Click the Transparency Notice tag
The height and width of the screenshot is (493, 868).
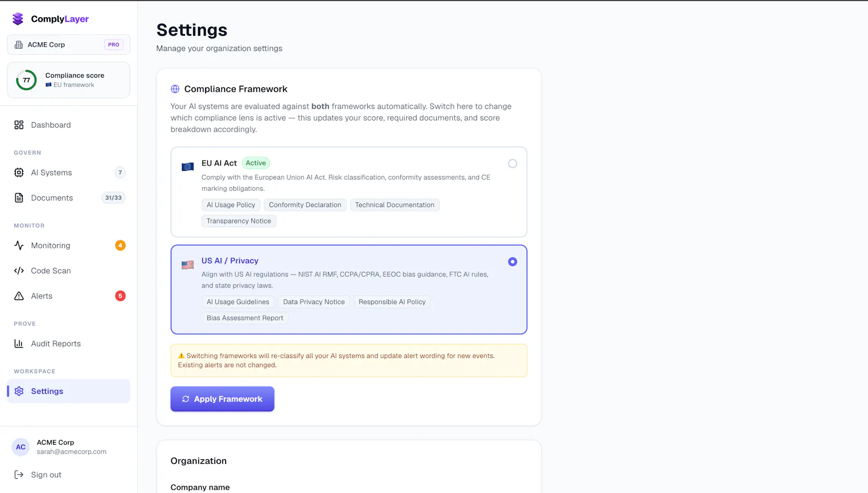tap(239, 221)
